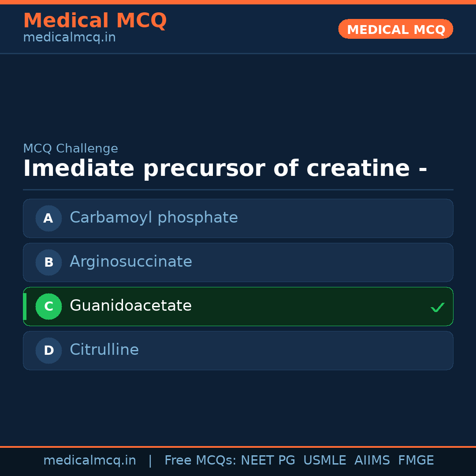Click the Free MCQs FMGE link
The width and height of the screenshot is (476, 476).
click(416, 460)
